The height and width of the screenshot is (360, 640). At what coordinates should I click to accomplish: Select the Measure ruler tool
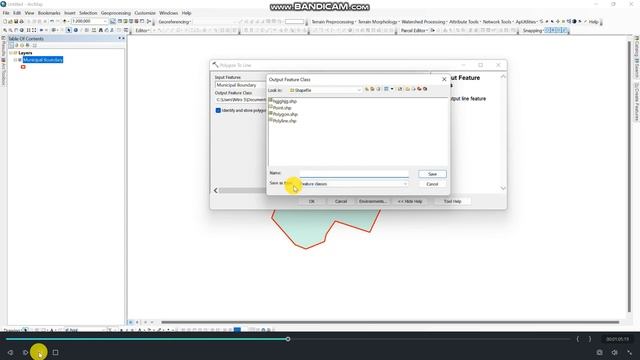pos(93,30)
